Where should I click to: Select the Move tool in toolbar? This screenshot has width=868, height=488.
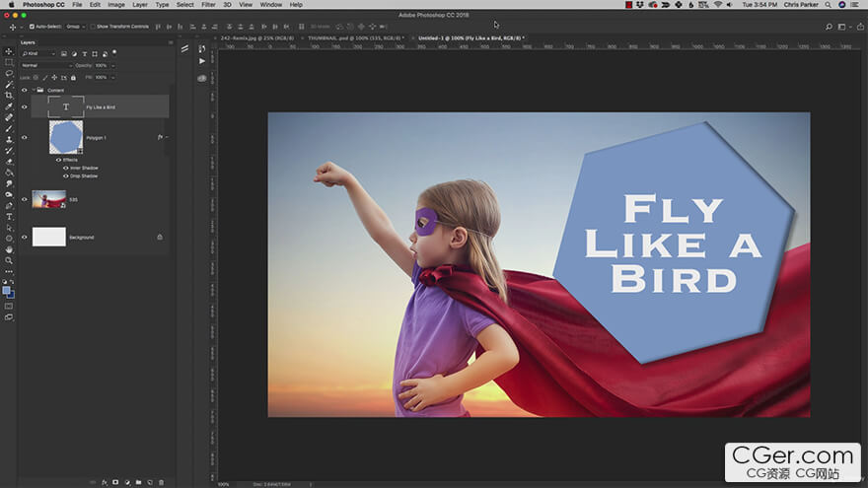click(9, 51)
